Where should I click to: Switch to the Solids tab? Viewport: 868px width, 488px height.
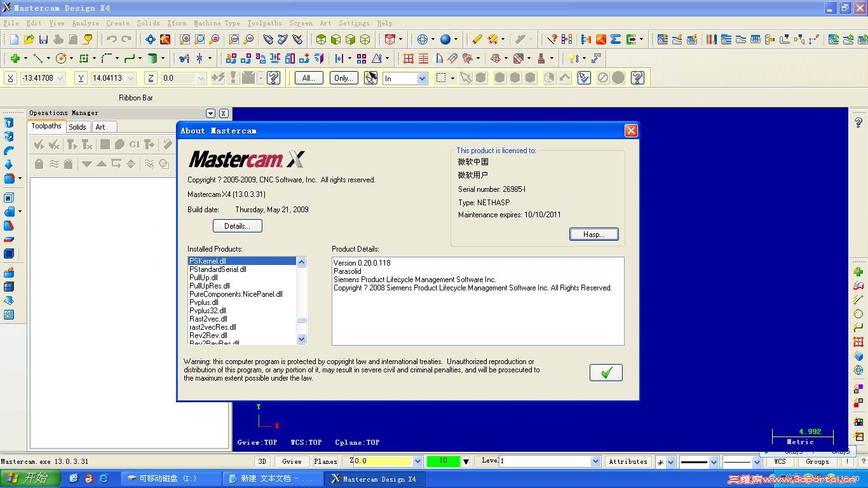pos(78,127)
